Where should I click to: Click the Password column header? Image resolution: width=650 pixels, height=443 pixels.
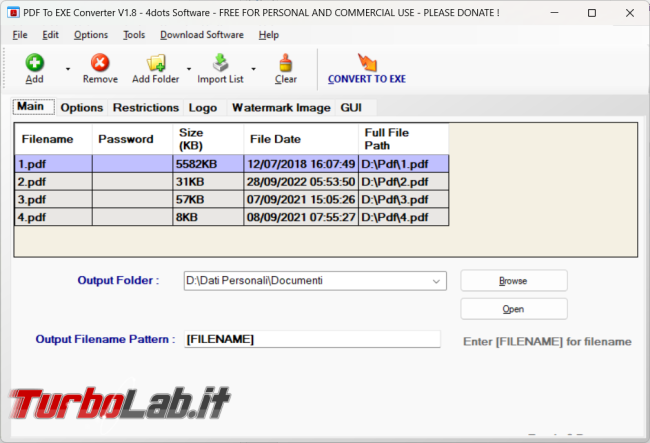(132, 139)
